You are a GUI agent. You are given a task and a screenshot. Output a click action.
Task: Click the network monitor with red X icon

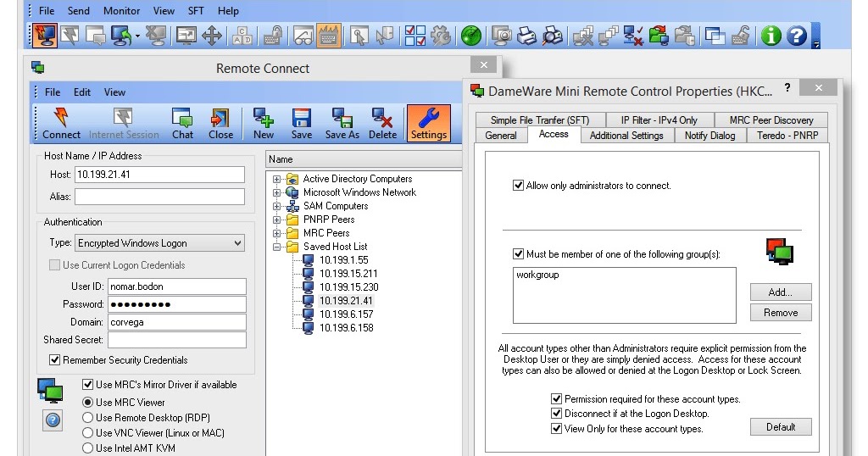pyautogui.click(x=632, y=36)
